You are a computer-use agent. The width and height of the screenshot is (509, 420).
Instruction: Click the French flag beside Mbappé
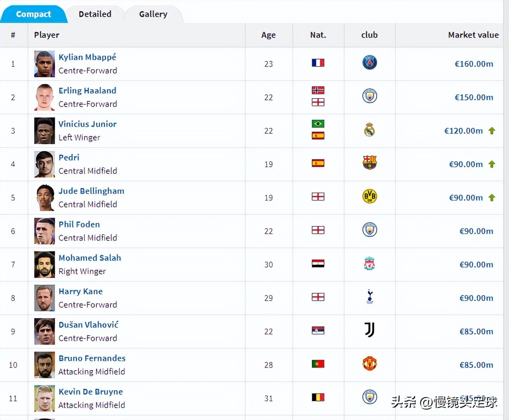click(318, 63)
